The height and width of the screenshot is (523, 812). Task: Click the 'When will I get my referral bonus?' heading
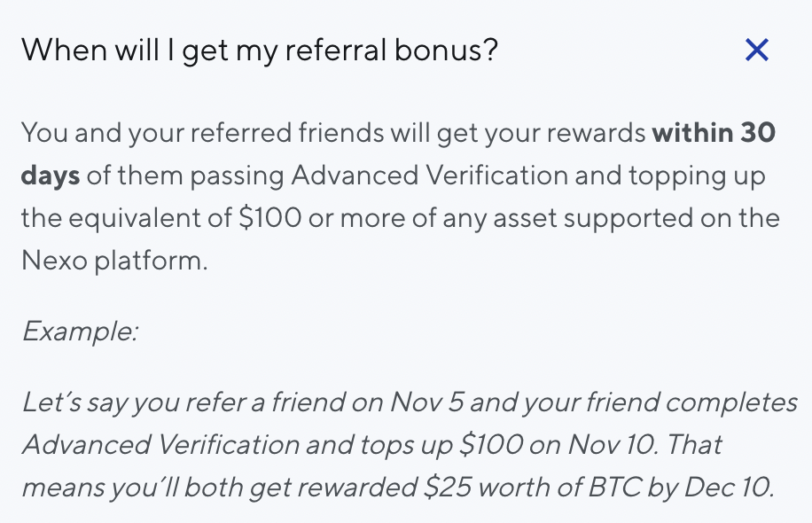[260, 51]
